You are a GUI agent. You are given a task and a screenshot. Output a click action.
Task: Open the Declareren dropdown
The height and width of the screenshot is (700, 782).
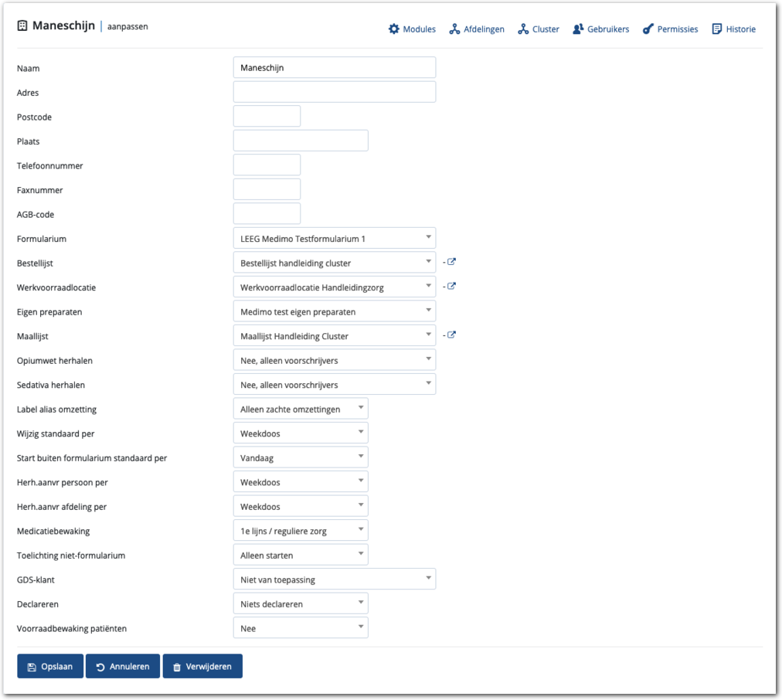pyautogui.click(x=300, y=603)
